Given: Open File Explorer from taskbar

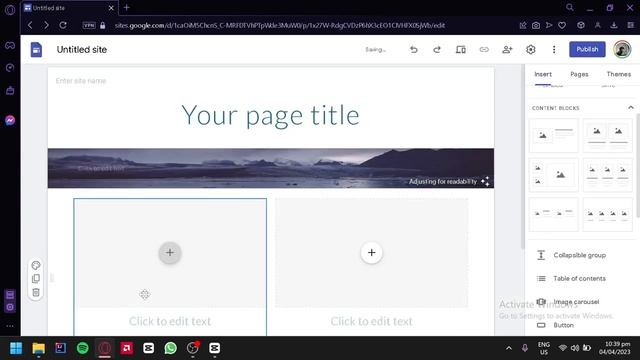Looking at the screenshot, I should [38, 348].
